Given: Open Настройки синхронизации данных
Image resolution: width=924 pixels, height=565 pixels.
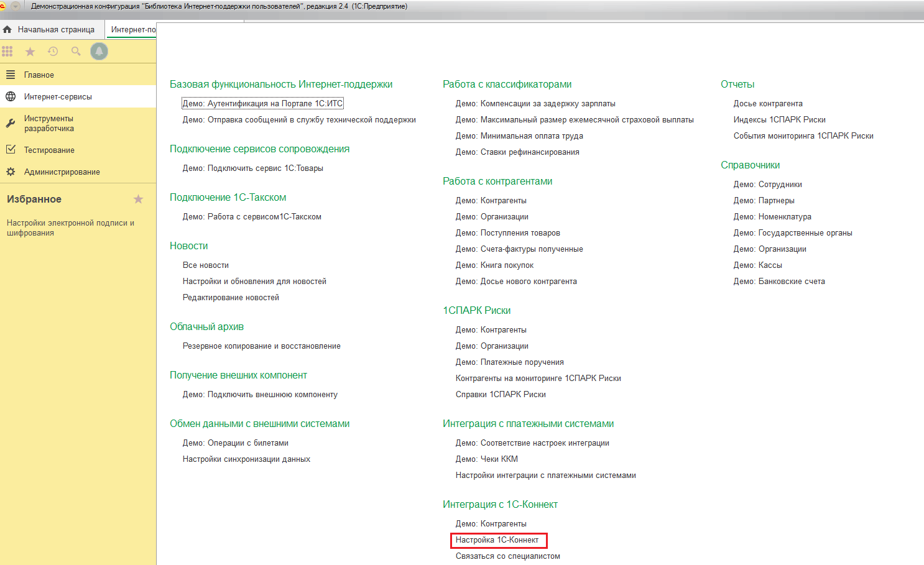Looking at the screenshot, I should click(246, 459).
